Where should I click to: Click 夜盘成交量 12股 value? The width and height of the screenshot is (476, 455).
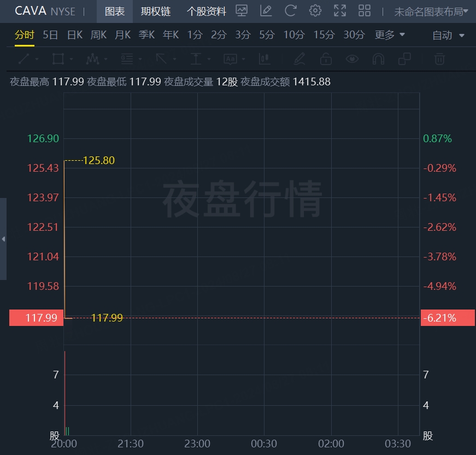click(227, 81)
